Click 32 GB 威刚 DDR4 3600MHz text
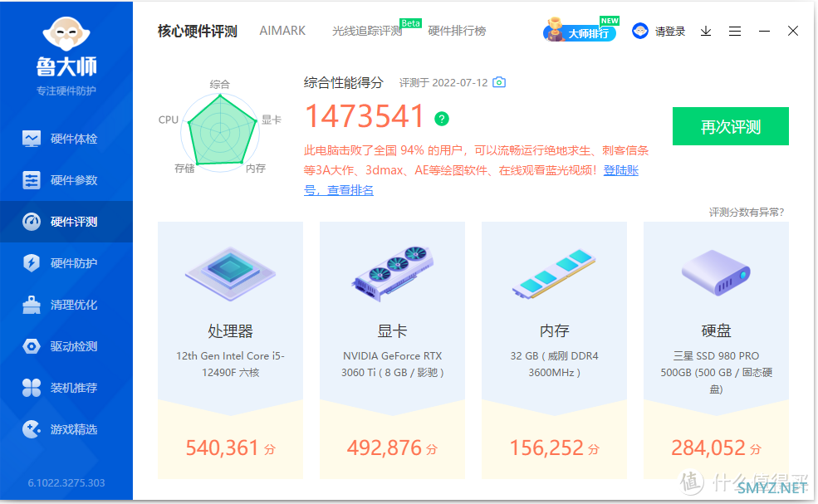818x504 pixels. point(554,365)
